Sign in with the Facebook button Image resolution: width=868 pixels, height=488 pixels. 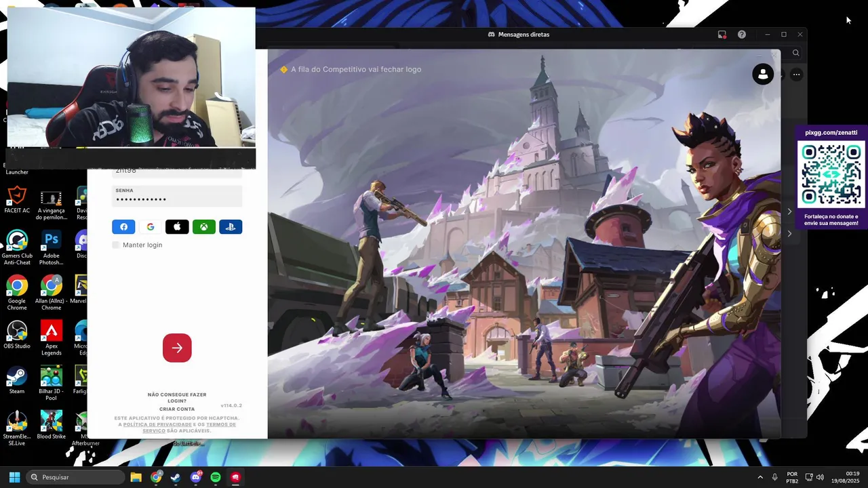[123, 227]
